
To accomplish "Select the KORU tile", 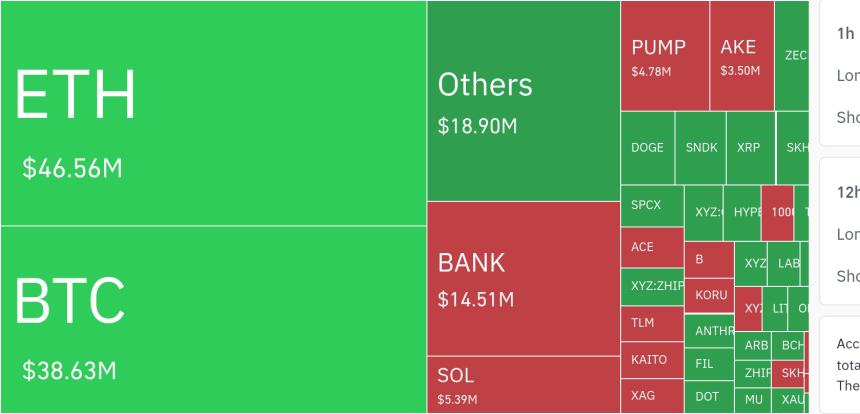I will pos(709,296).
